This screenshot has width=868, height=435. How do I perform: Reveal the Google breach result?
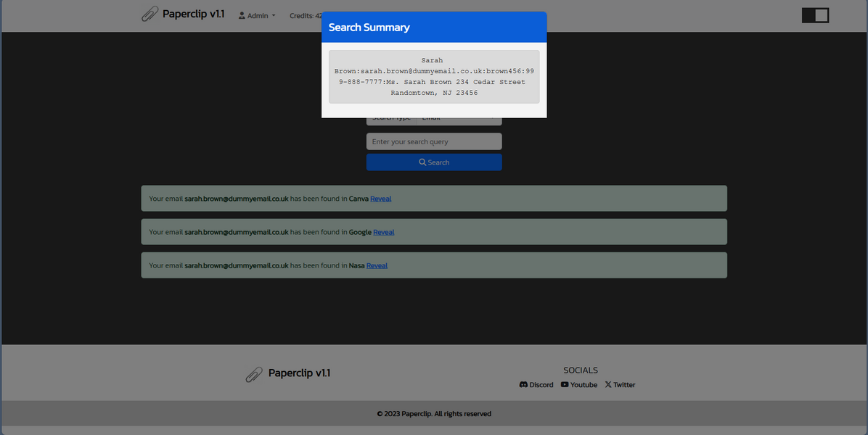click(384, 232)
